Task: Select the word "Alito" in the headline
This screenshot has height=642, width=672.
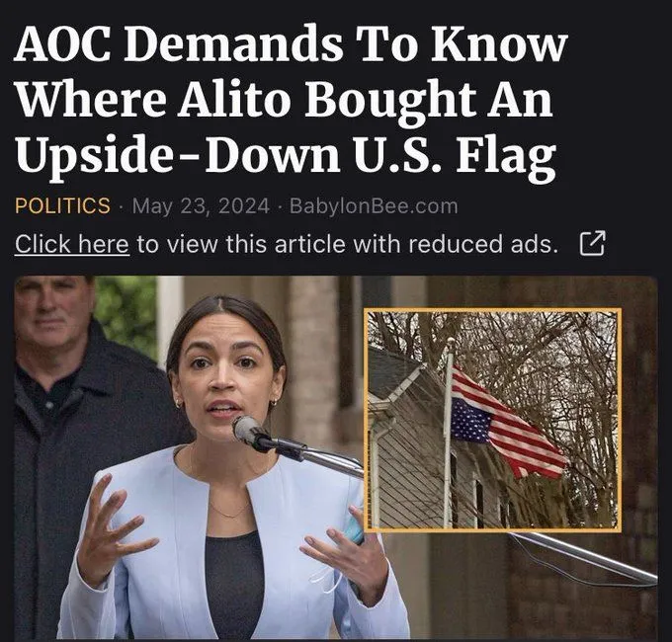Action: [233, 100]
